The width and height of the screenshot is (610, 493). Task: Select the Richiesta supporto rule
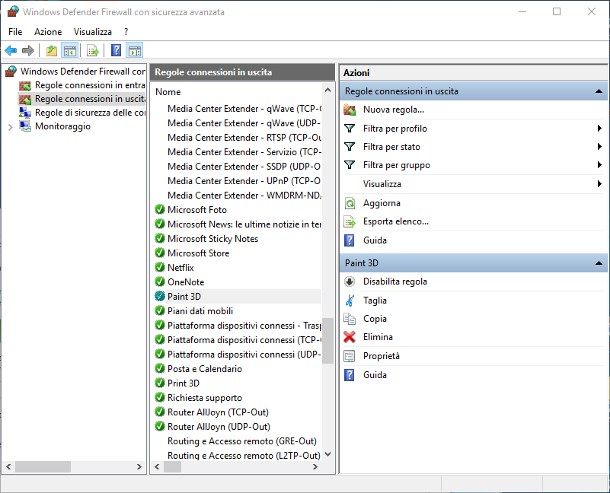tap(205, 398)
